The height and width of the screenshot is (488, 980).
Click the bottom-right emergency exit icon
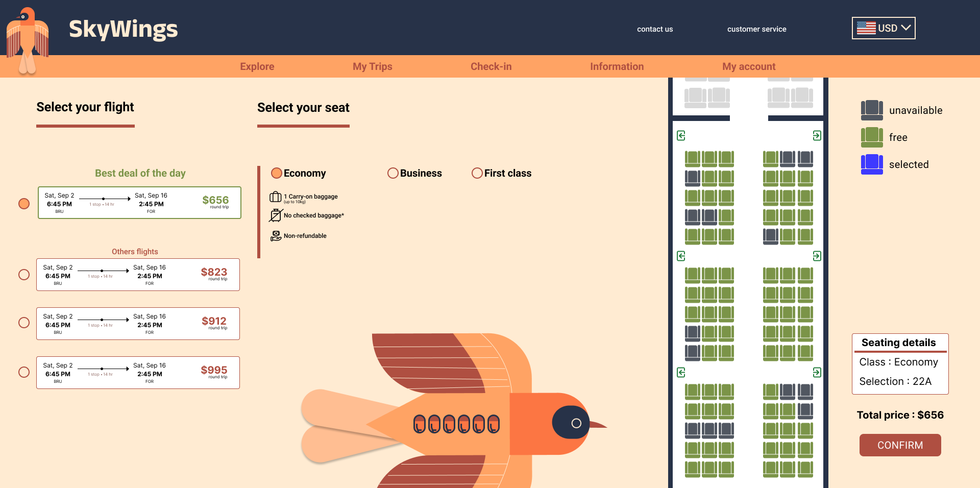(817, 373)
